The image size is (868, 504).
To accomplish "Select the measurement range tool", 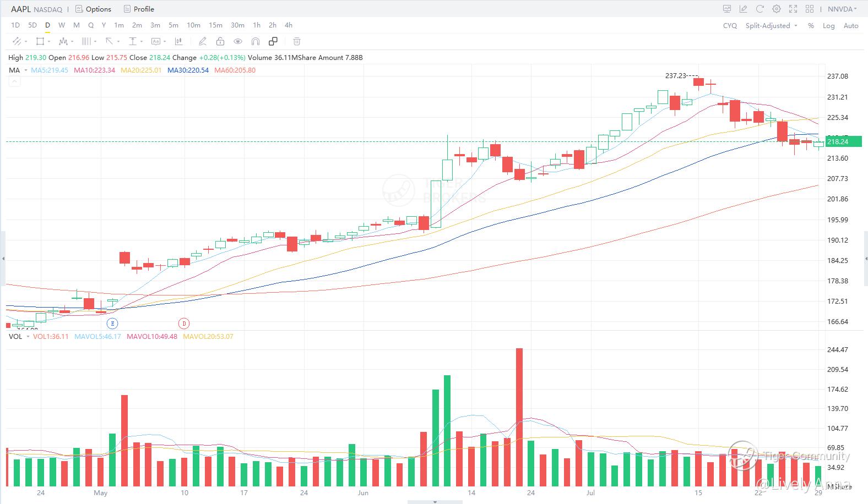I will point(133,41).
